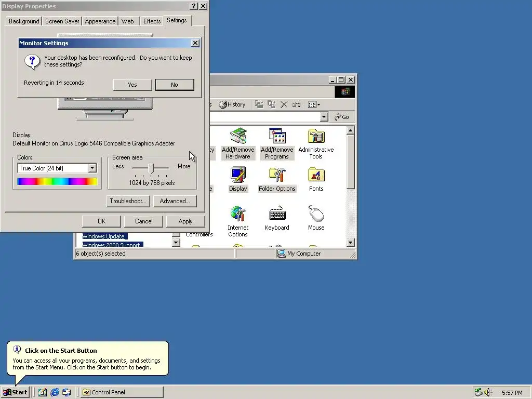Open the Administrative Tools folder

[316, 143]
